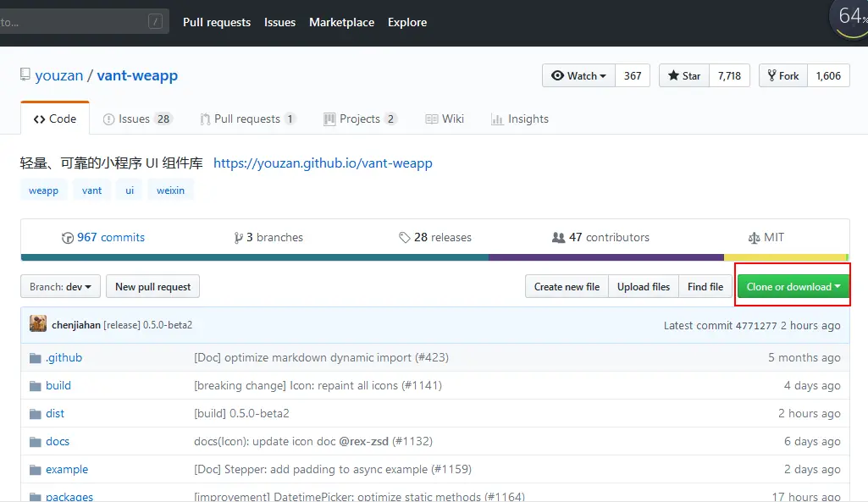Open the youzan owner link

[x=59, y=75]
